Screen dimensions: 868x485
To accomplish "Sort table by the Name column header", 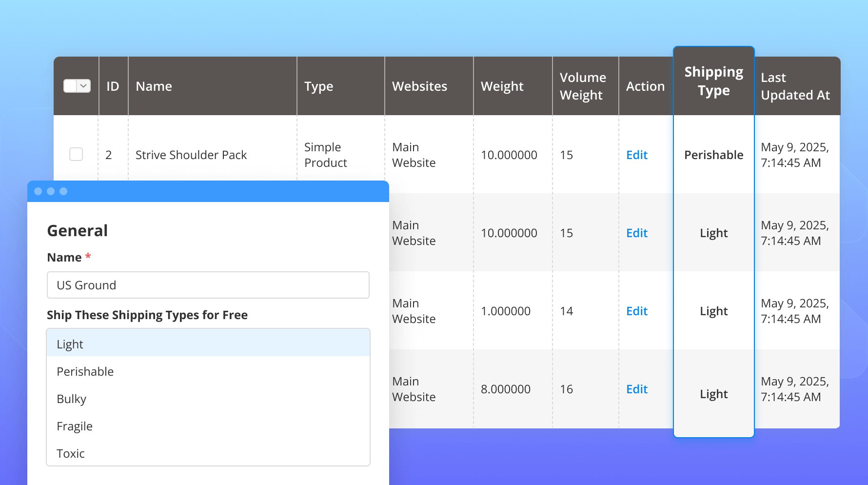I will click(x=154, y=86).
